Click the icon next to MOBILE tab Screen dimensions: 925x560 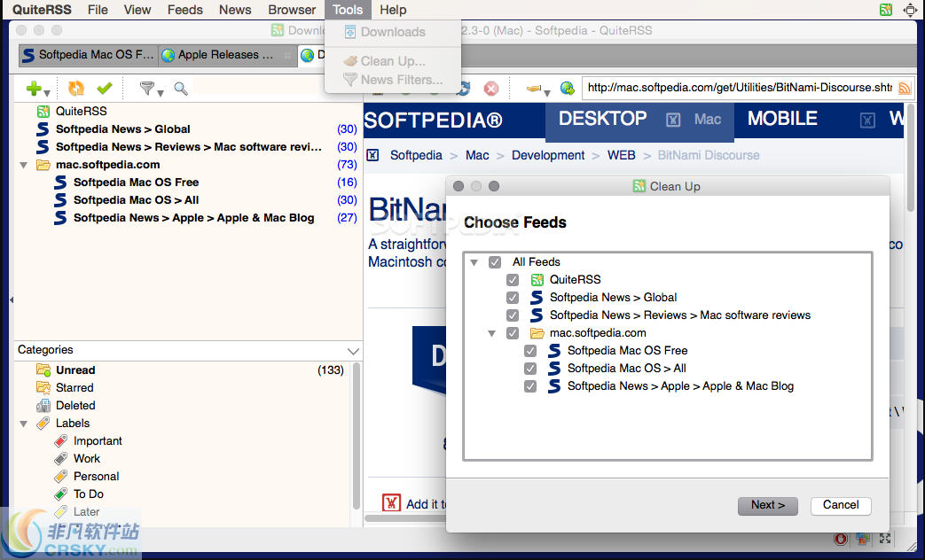[867, 121]
